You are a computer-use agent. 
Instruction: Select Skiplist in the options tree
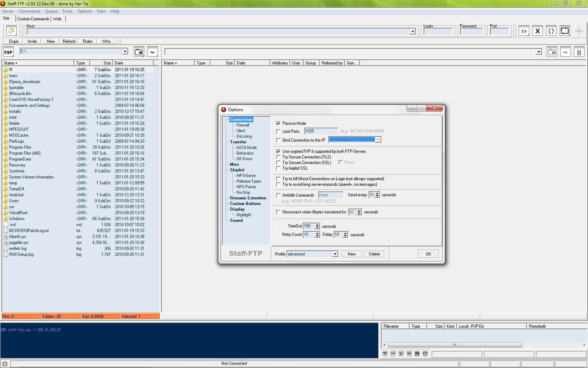point(237,170)
